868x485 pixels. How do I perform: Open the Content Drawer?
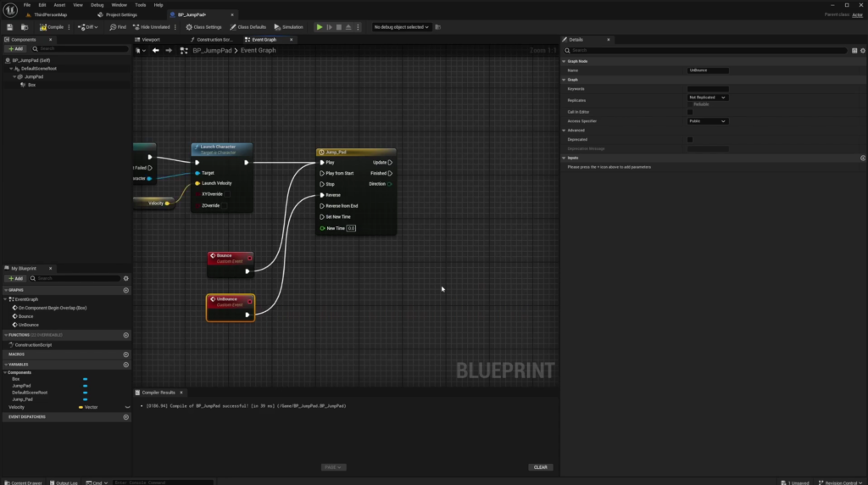pos(23,482)
